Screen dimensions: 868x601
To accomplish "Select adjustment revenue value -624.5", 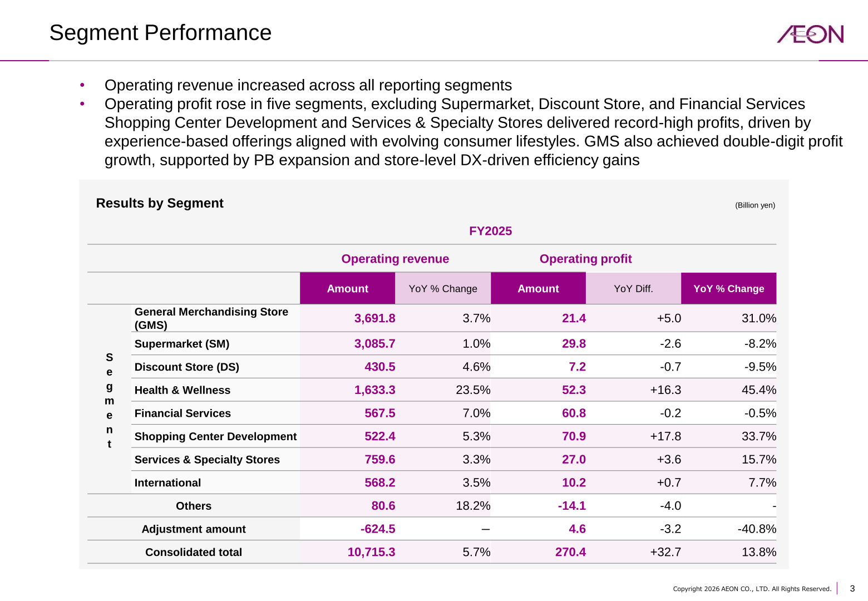I will point(378,529).
